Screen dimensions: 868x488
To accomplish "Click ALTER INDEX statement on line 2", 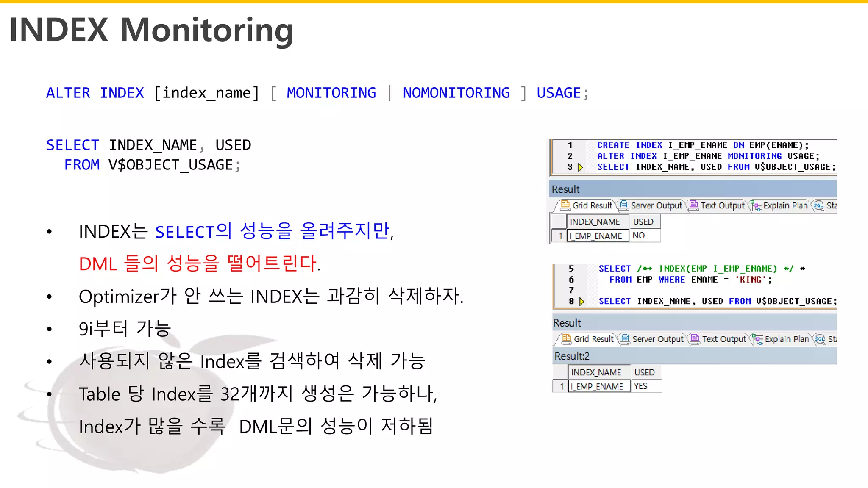I will (x=708, y=156).
